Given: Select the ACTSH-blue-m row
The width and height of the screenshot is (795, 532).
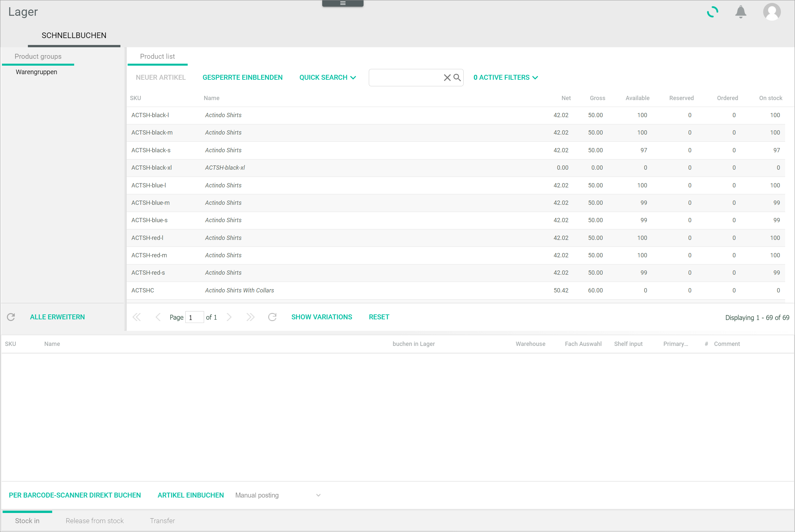Looking at the screenshot, I should pos(455,203).
